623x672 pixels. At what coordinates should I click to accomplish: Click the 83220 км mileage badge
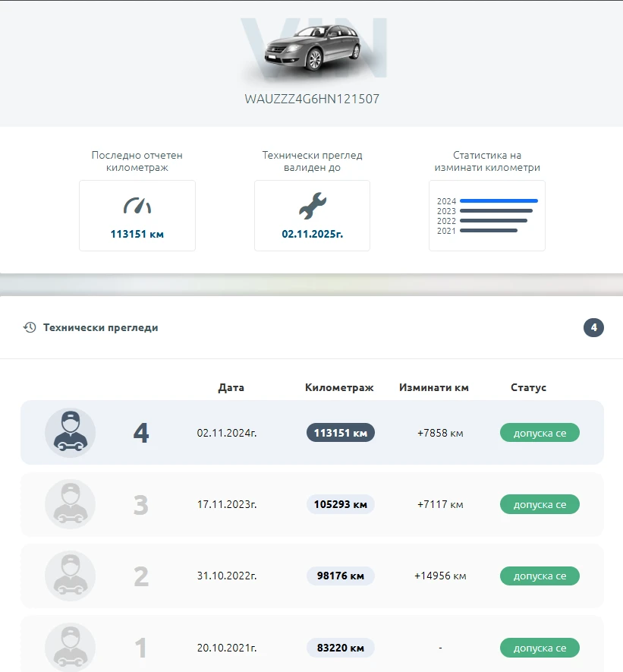point(340,648)
